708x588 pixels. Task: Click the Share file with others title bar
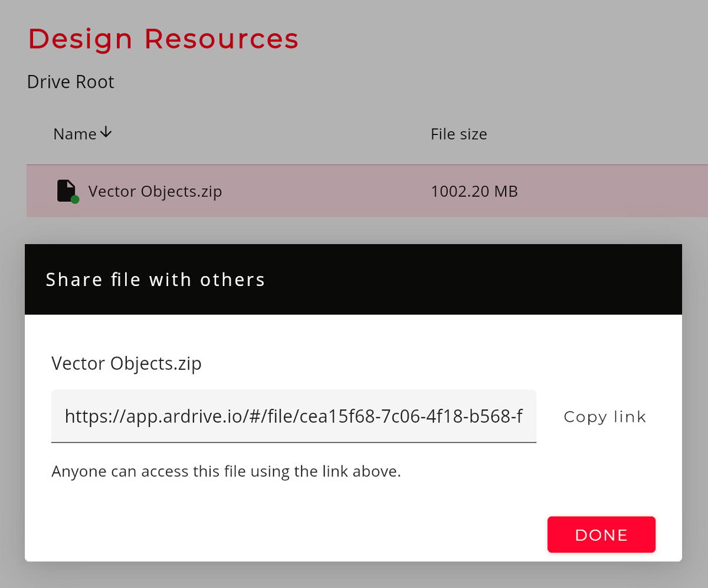point(155,279)
